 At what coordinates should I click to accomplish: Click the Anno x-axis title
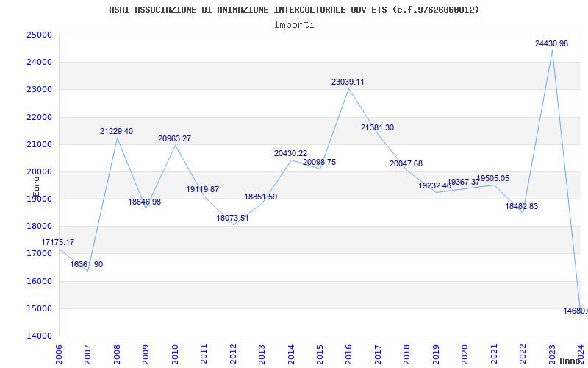tap(570, 361)
